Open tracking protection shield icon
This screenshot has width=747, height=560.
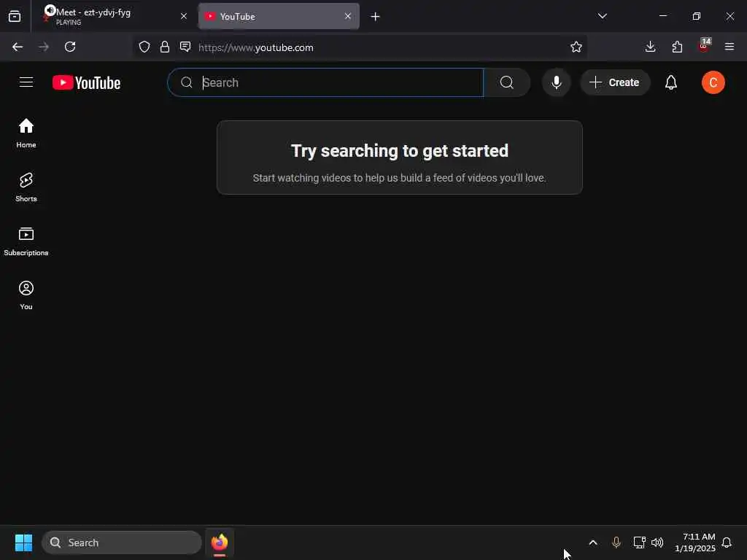coord(144,47)
